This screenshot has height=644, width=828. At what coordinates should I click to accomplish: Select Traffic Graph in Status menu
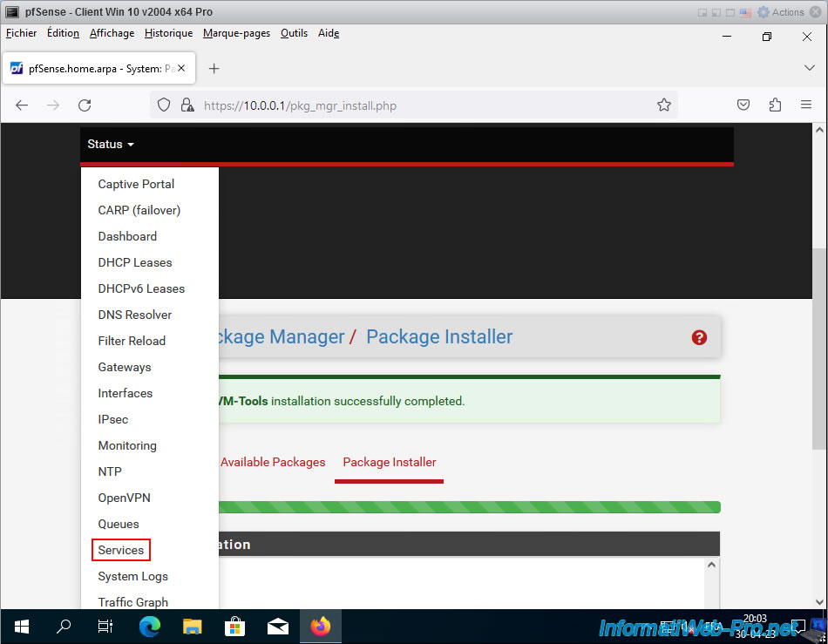[x=133, y=602]
